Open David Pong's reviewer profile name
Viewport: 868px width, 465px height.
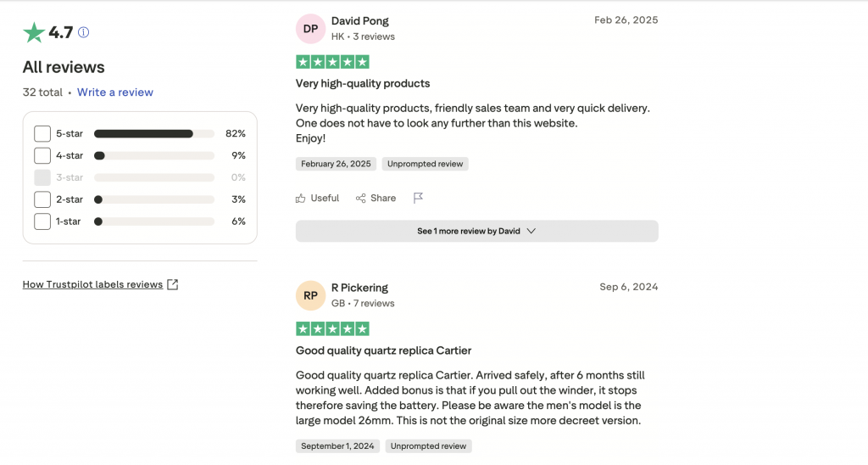pyautogui.click(x=360, y=21)
